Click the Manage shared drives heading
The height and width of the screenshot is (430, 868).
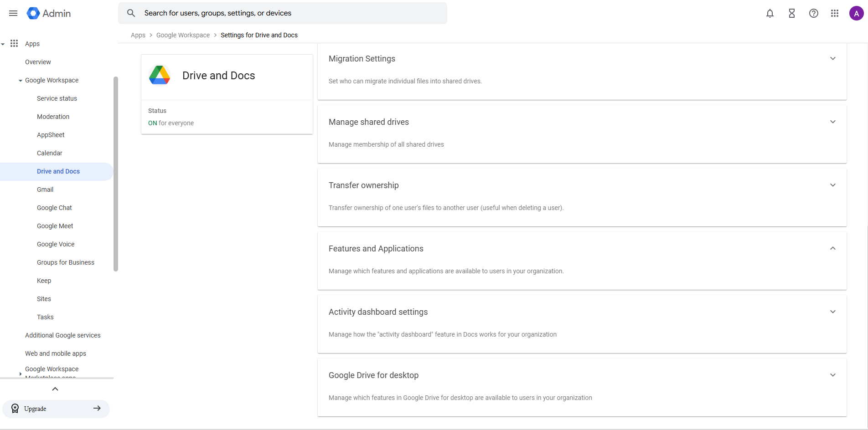coord(369,122)
